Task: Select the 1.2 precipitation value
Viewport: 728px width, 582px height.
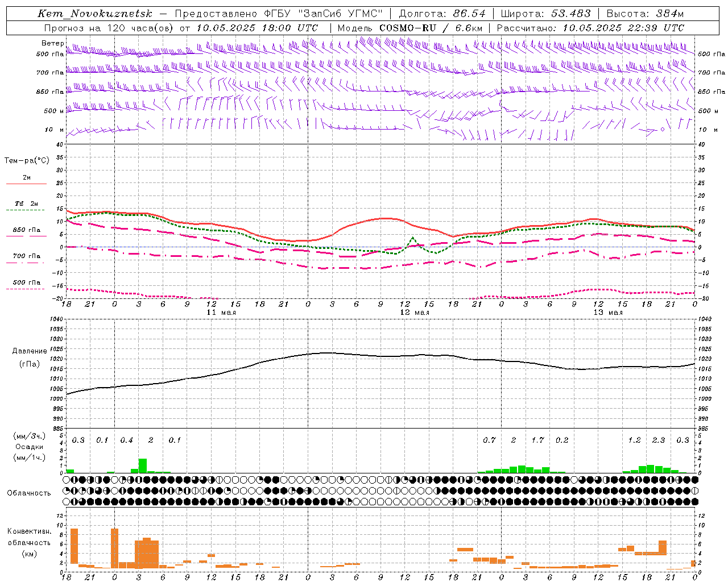Action: coord(634,440)
